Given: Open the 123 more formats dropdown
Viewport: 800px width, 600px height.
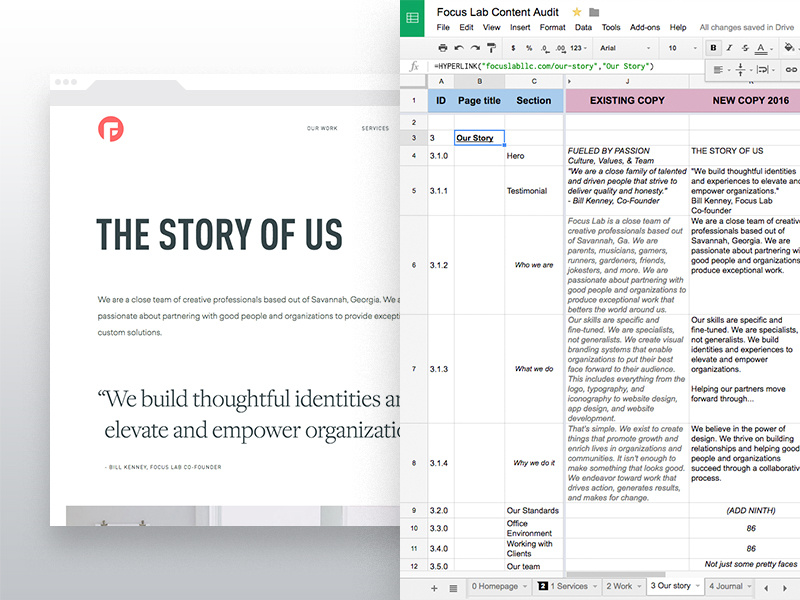Looking at the screenshot, I should pos(579,48).
